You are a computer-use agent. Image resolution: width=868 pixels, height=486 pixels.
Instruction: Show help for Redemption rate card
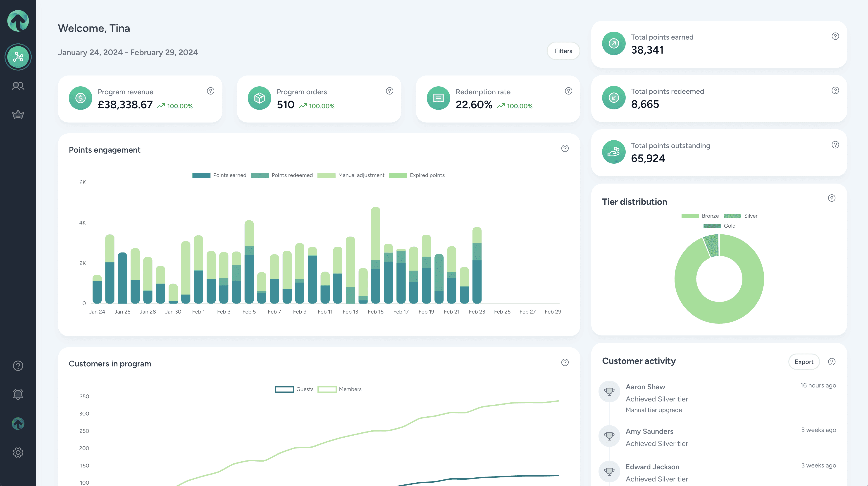(568, 91)
